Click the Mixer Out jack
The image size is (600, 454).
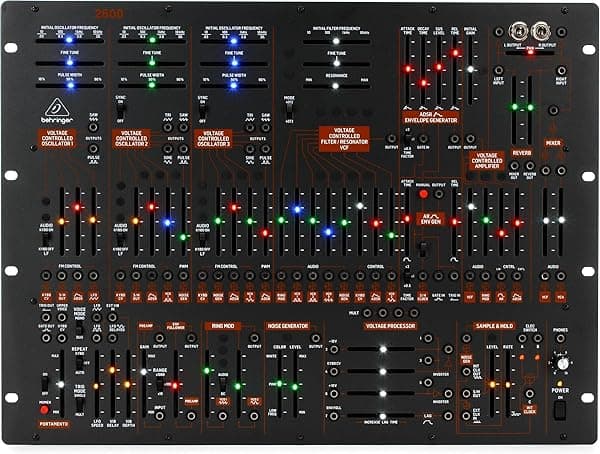pyautogui.click(x=514, y=166)
